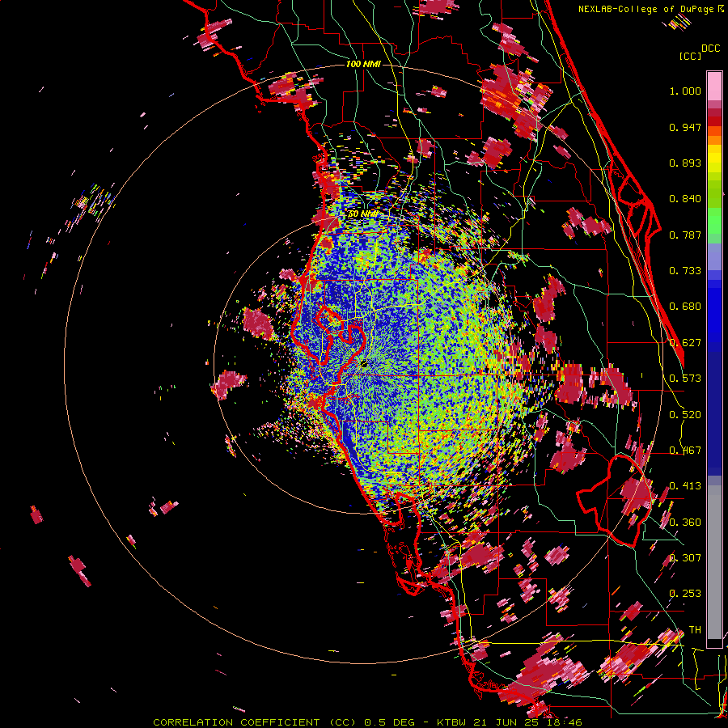
Task: Click the 50 NMI range ring label
Action: [362, 214]
